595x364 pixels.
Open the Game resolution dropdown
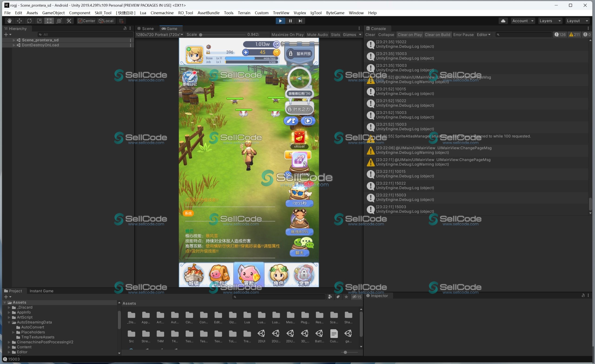coord(159,35)
